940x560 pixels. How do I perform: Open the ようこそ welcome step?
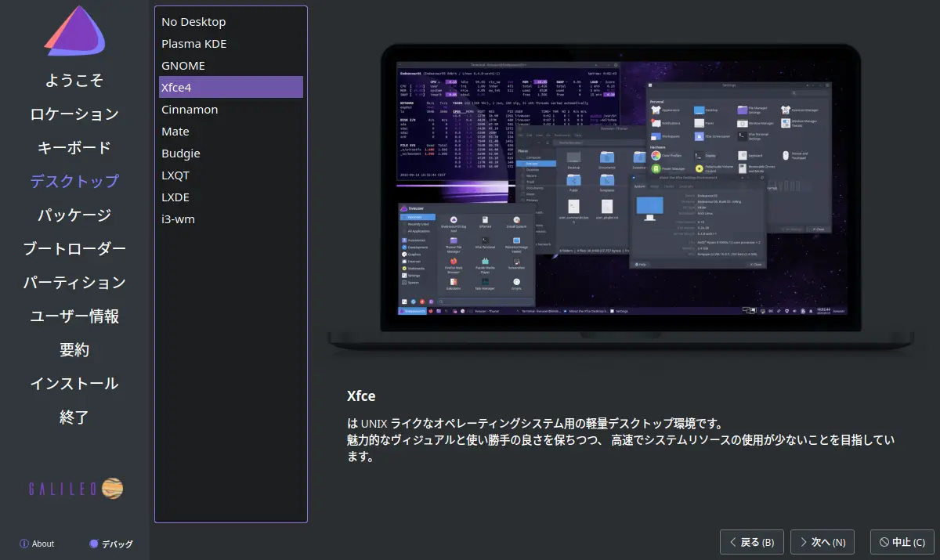coord(74,80)
